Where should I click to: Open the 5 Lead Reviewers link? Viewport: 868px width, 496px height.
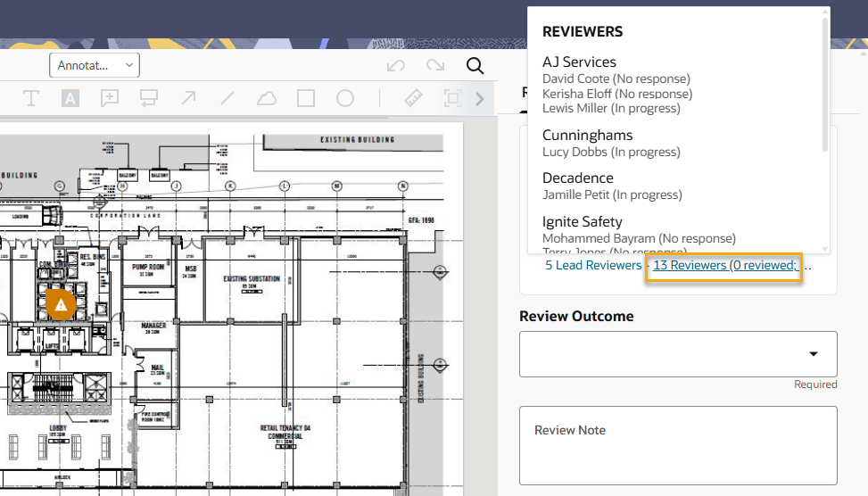[593, 265]
